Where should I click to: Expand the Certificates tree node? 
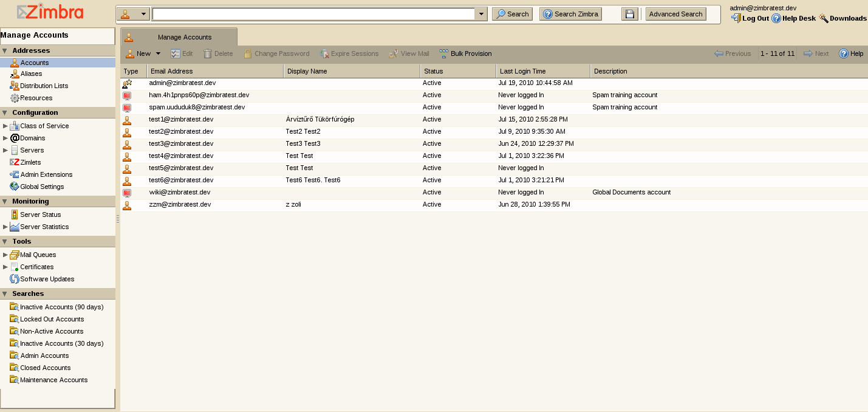coord(5,267)
